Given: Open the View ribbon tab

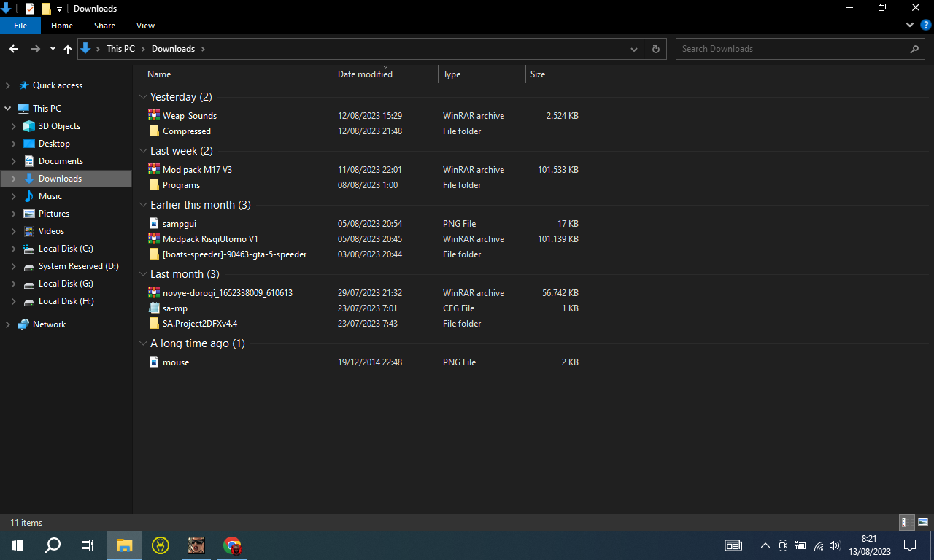Looking at the screenshot, I should [146, 26].
